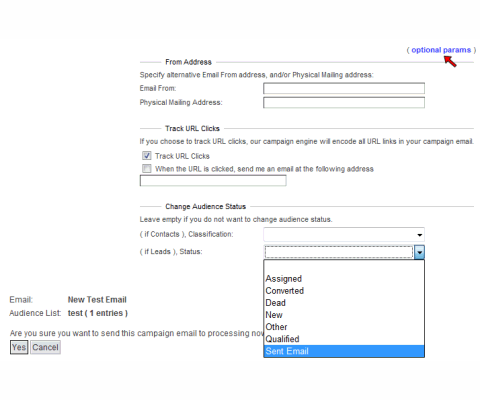Click the notification email address field

pos(213,181)
